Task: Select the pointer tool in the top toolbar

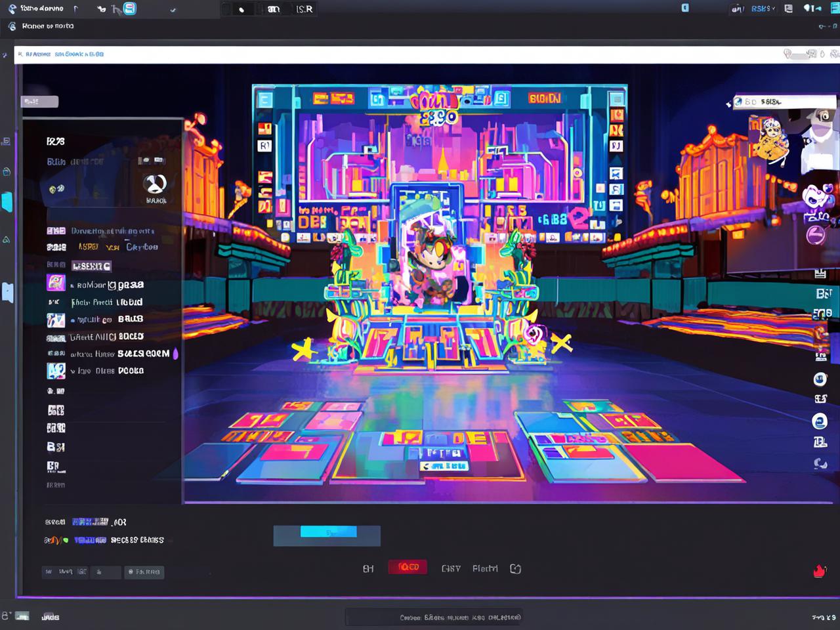Action: tap(115, 9)
